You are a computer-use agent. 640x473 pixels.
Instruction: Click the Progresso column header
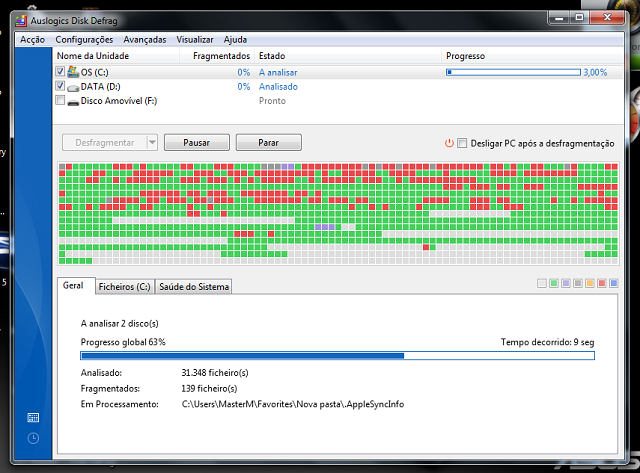click(533, 56)
